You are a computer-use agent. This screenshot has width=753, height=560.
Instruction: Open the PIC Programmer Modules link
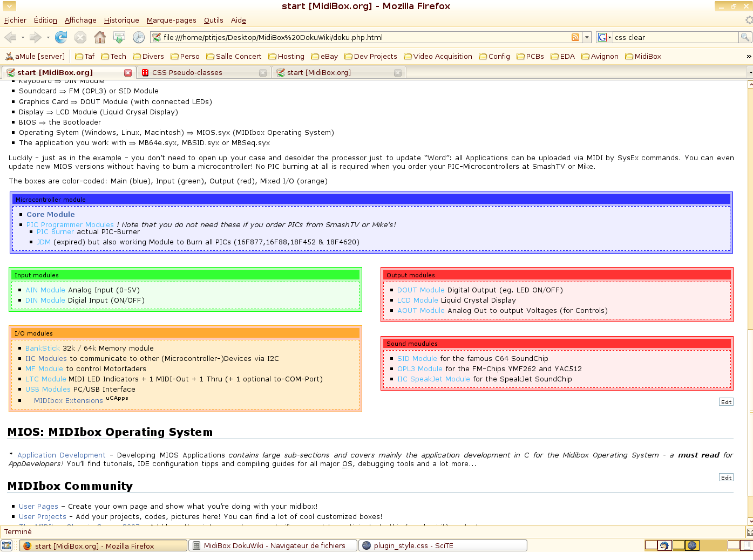70,224
